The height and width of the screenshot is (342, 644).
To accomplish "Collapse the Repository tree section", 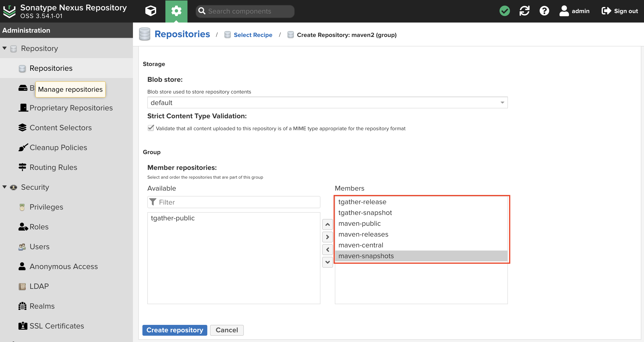I will [x=5, y=48].
